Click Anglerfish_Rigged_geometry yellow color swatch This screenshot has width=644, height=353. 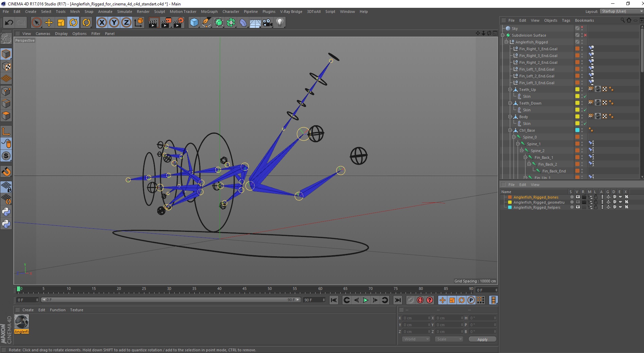(509, 202)
